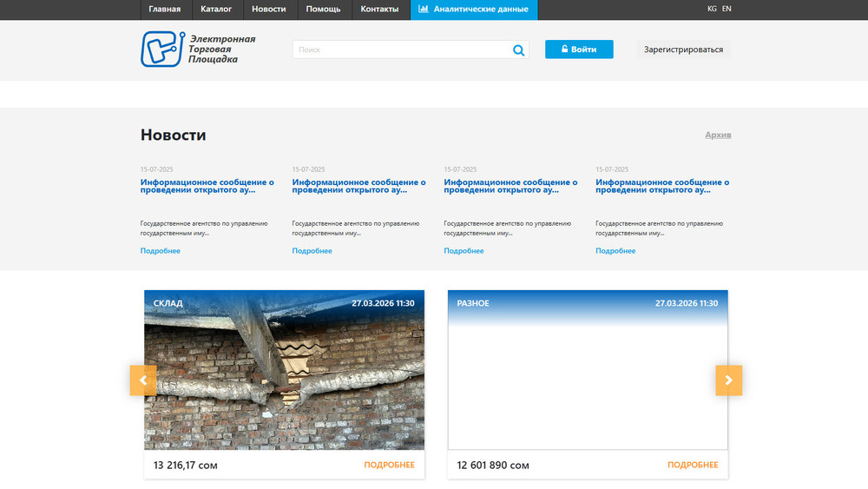
Task: Open the last news headline in the row
Action: click(662, 186)
